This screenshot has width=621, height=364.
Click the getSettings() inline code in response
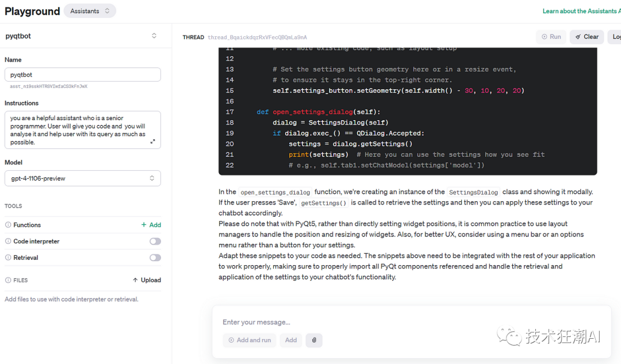point(324,203)
